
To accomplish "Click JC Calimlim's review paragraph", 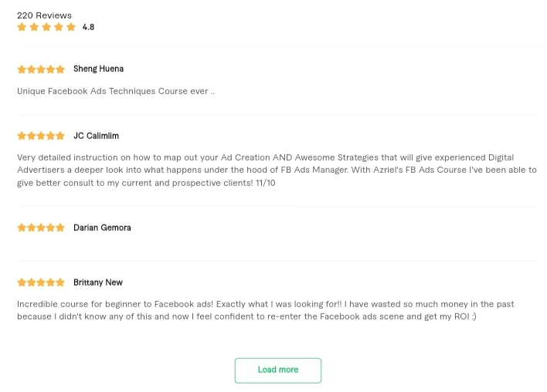I will pos(277,170).
